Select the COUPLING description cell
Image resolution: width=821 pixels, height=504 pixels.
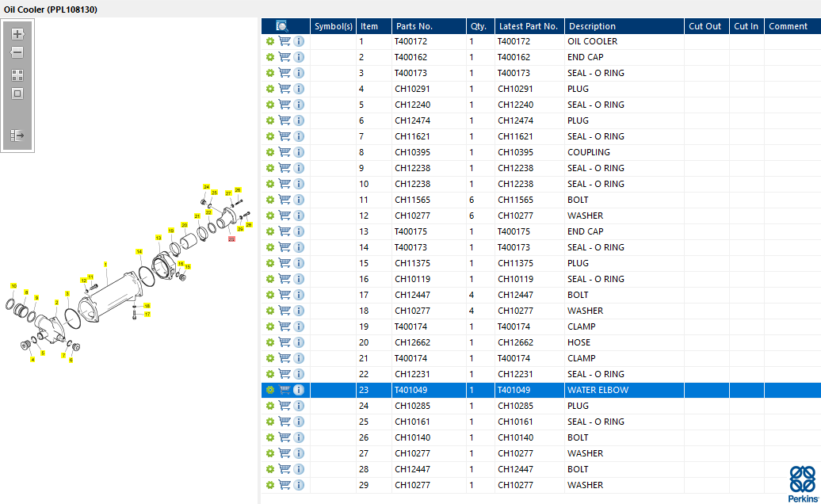pyautogui.click(x=624, y=152)
